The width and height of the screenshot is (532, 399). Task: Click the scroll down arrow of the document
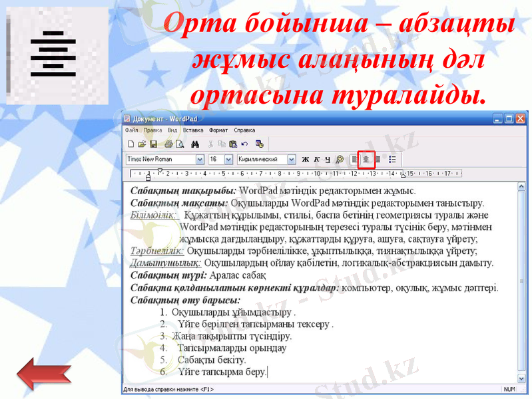coord(521,378)
